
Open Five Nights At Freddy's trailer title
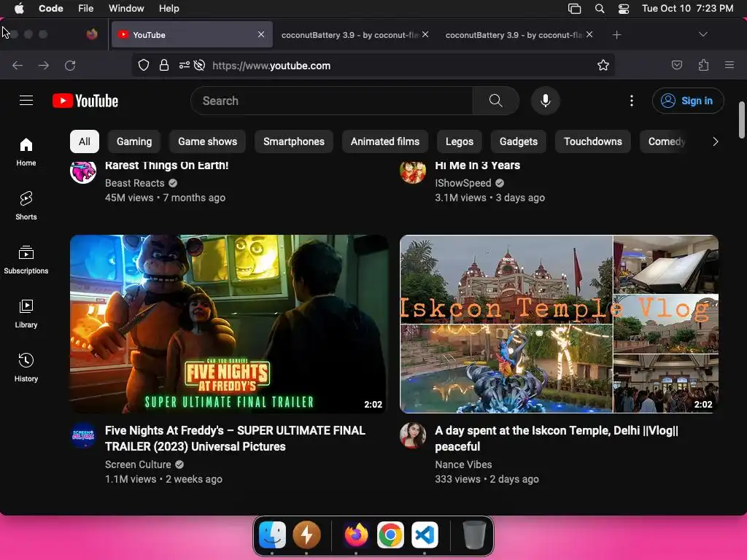[236, 438]
